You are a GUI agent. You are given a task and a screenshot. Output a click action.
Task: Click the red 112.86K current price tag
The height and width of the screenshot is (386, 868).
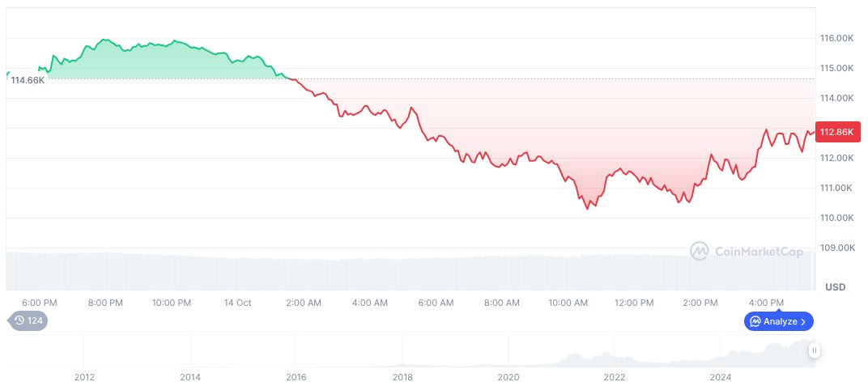[x=837, y=132]
